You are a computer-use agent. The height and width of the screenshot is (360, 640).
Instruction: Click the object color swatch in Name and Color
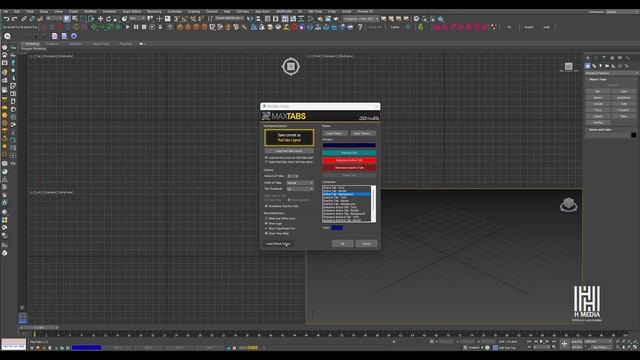(x=633, y=135)
